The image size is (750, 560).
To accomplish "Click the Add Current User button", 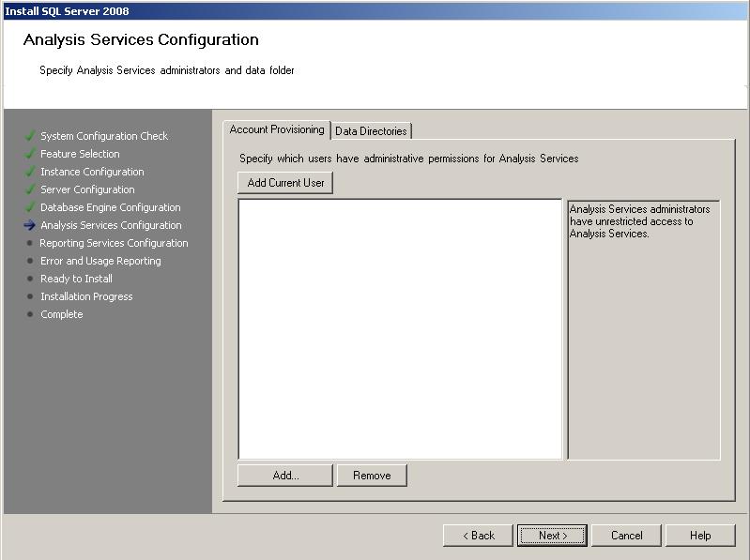I will pos(285,183).
